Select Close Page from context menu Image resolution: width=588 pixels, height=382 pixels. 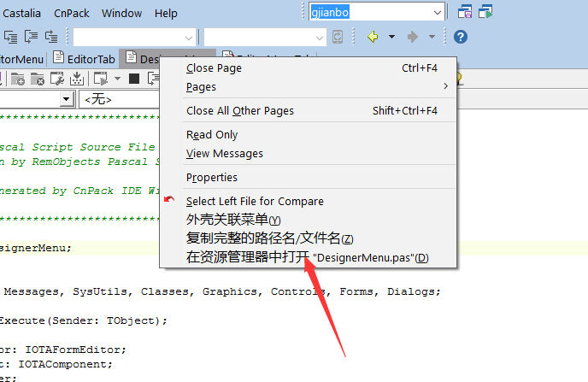[214, 68]
